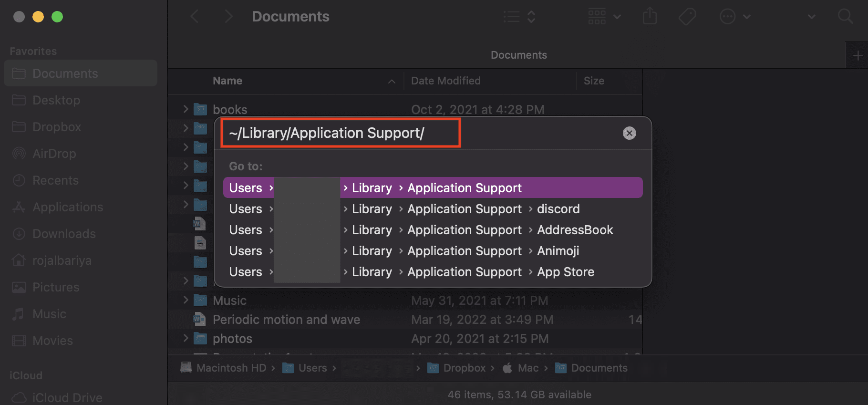Open the Action ellipsis menu icon
This screenshot has height=405, width=868.
(735, 17)
